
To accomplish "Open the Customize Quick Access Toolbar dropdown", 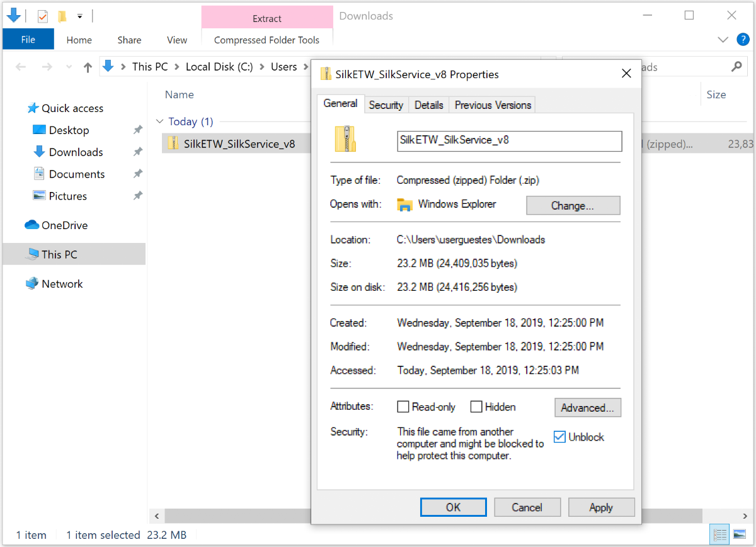I will tap(79, 16).
